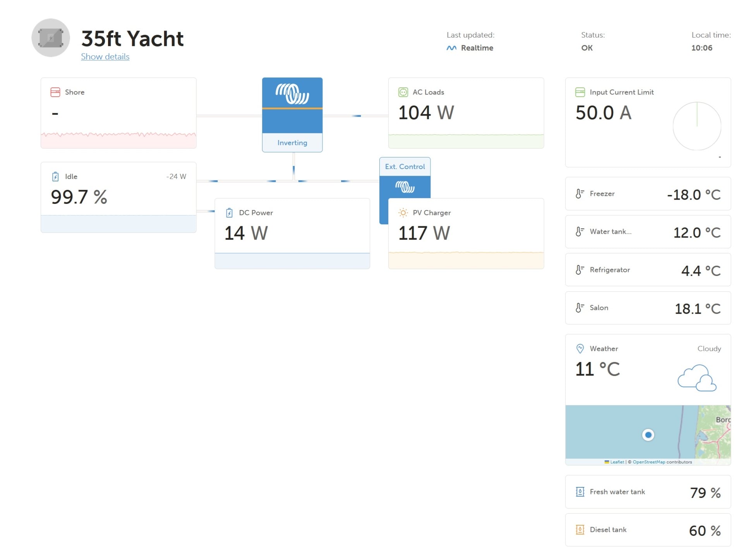The height and width of the screenshot is (557, 756).
Task: Click the Input Current Limit icon
Action: click(x=580, y=92)
